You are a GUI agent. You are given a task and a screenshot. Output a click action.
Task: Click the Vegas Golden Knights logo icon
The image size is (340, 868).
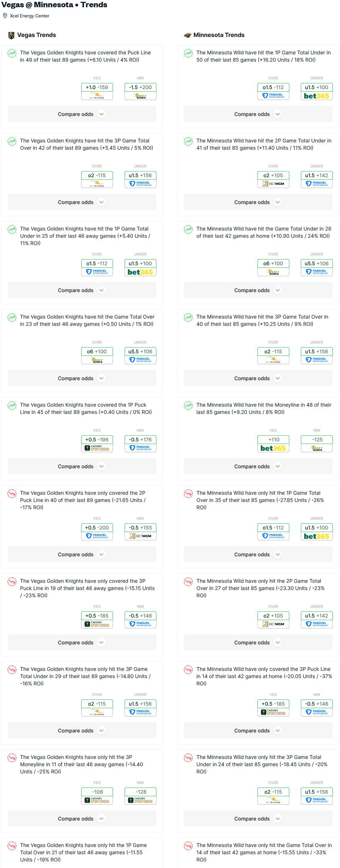click(x=11, y=35)
